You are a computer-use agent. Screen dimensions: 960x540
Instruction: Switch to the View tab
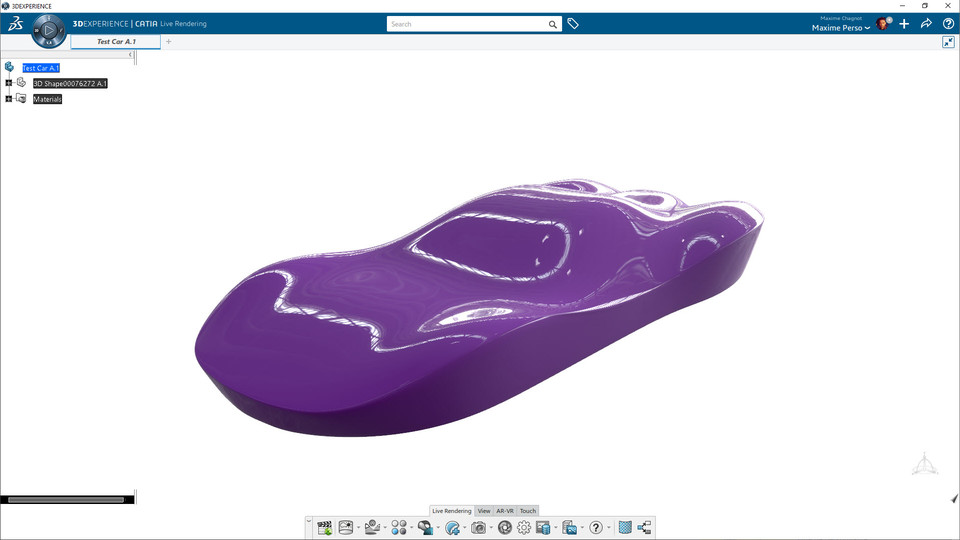(484, 511)
